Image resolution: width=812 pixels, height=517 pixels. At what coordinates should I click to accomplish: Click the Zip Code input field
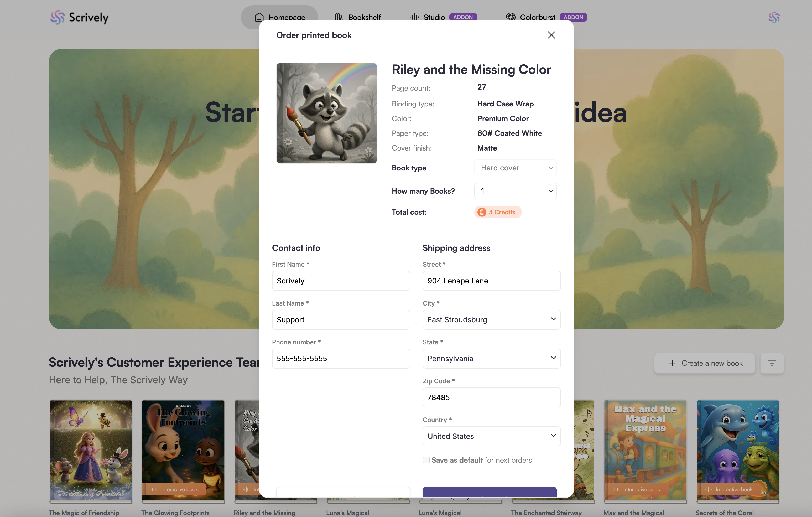(x=491, y=398)
